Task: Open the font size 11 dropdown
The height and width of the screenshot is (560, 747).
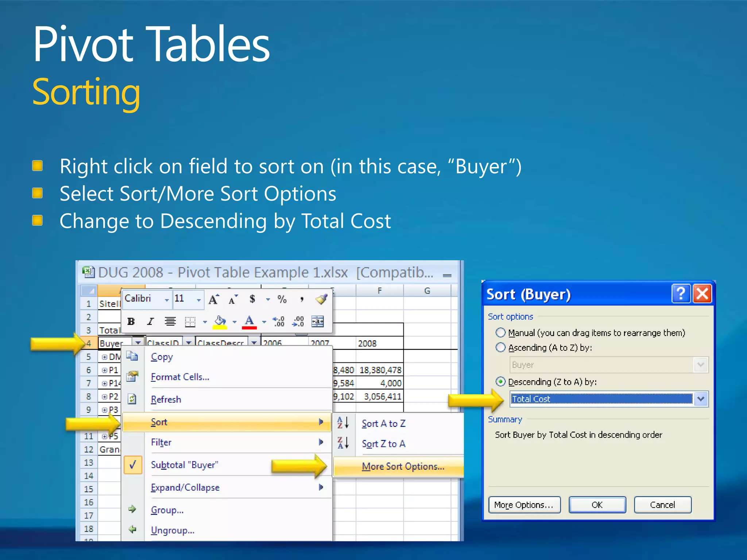Action: coord(199,300)
